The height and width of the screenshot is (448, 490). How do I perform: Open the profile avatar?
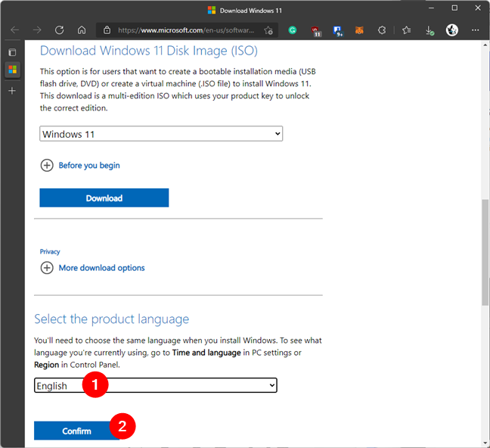pyautogui.click(x=452, y=30)
